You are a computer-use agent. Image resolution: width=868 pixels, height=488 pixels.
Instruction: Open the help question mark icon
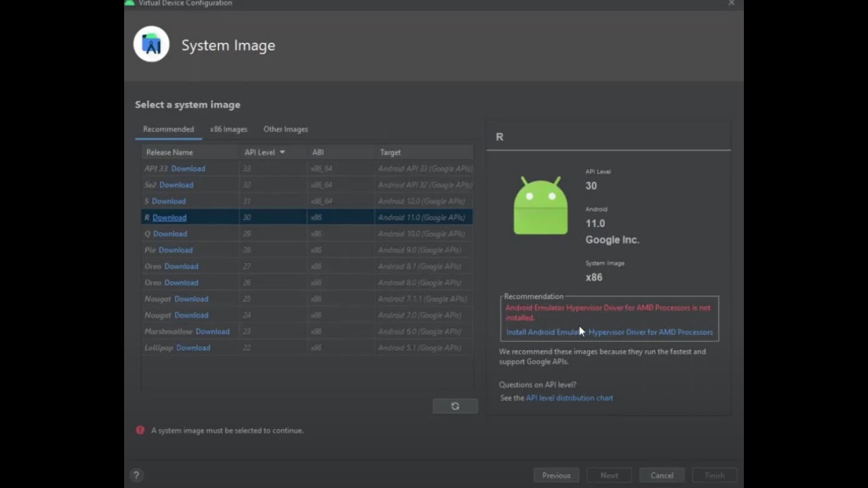(136, 475)
